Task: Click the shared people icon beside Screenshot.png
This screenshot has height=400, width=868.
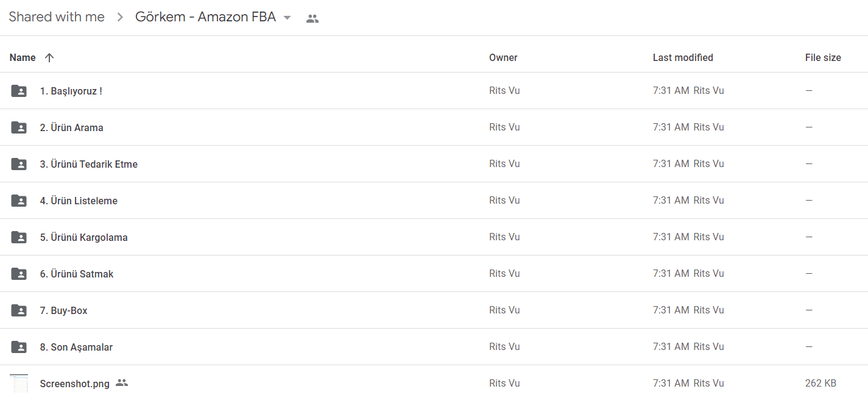Action: tap(122, 383)
